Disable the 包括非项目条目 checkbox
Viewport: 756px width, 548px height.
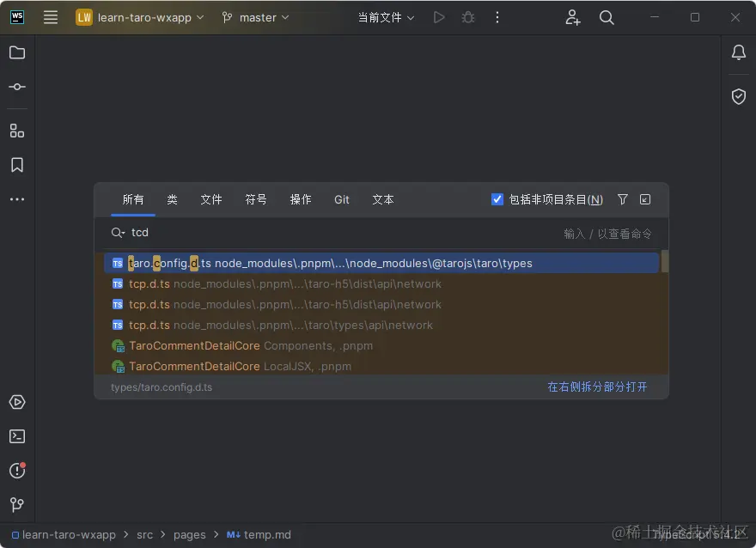point(497,198)
